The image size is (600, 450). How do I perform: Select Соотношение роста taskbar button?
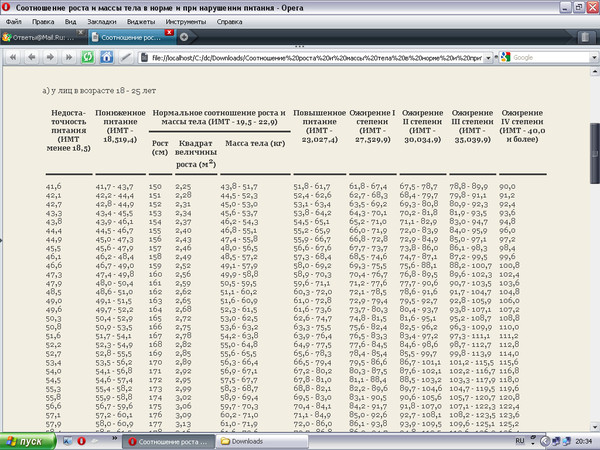tap(168, 442)
